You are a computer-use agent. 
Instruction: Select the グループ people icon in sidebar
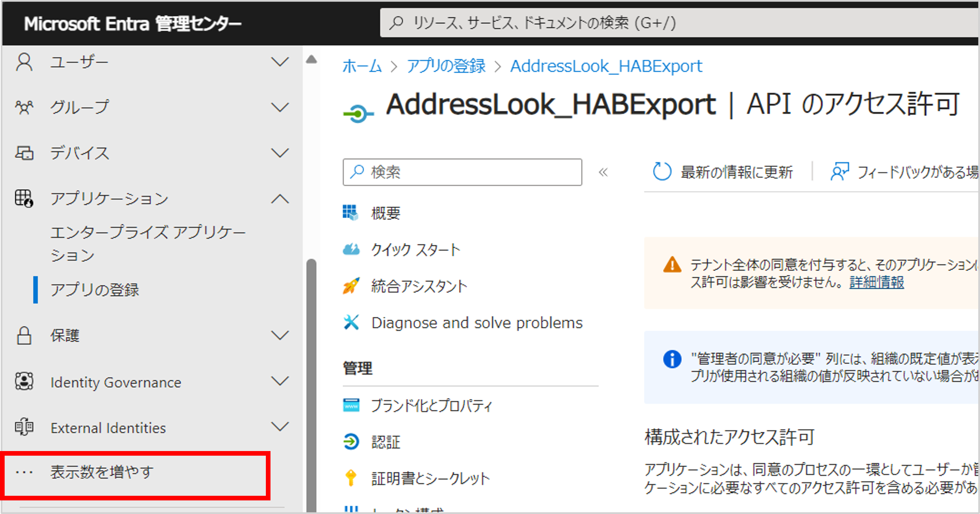(24, 107)
